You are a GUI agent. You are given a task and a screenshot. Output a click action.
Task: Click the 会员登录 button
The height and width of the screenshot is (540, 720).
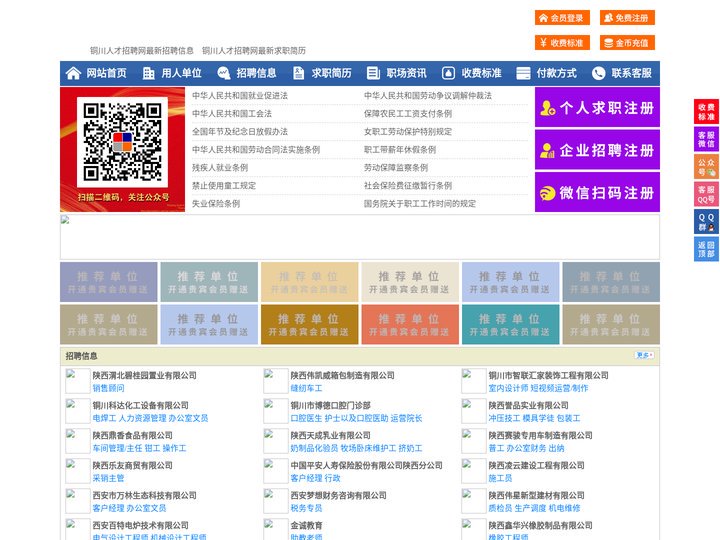click(x=562, y=18)
